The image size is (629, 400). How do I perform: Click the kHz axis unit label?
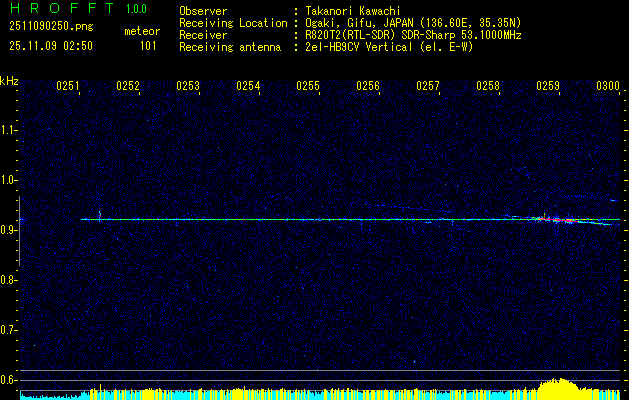[10, 81]
